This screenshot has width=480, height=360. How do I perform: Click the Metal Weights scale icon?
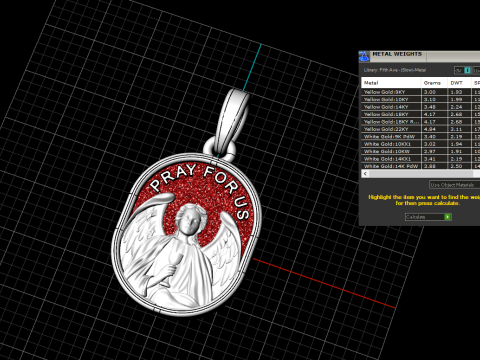(364, 56)
